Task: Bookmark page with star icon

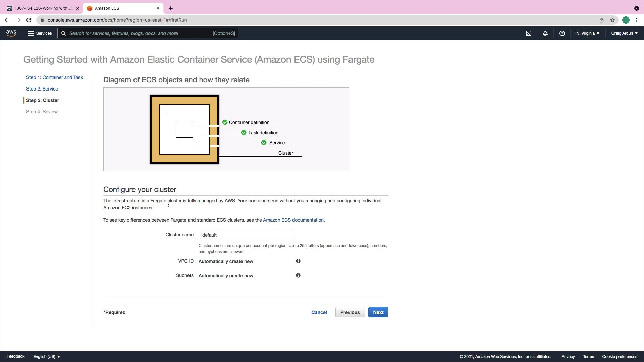Action: pyautogui.click(x=612, y=20)
